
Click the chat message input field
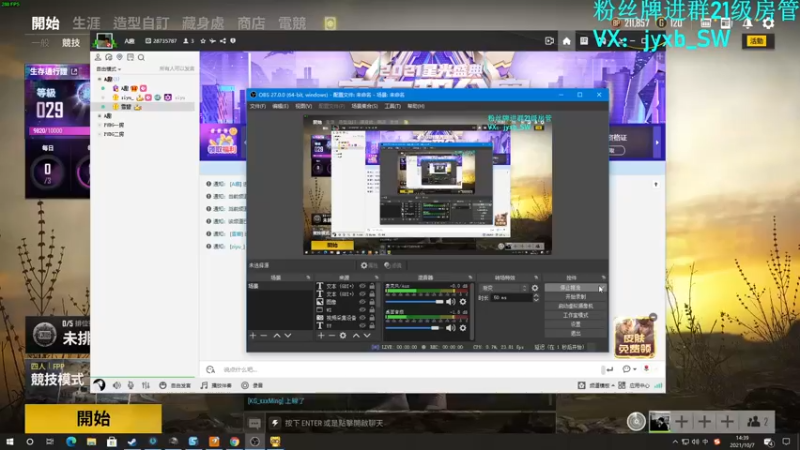(408, 369)
